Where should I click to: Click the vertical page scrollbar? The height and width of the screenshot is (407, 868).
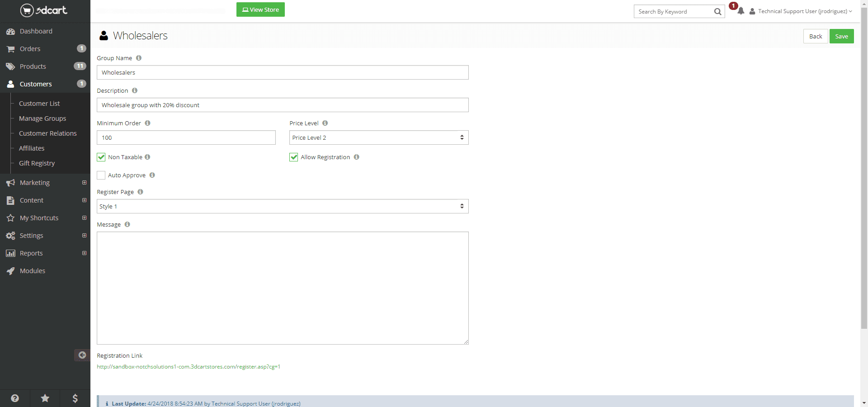[x=864, y=181]
